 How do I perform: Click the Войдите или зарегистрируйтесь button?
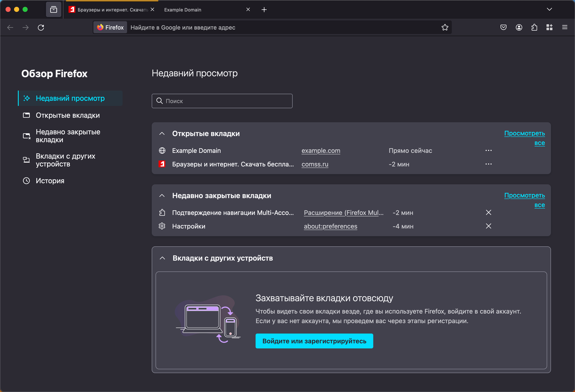(x=314, y=341)
